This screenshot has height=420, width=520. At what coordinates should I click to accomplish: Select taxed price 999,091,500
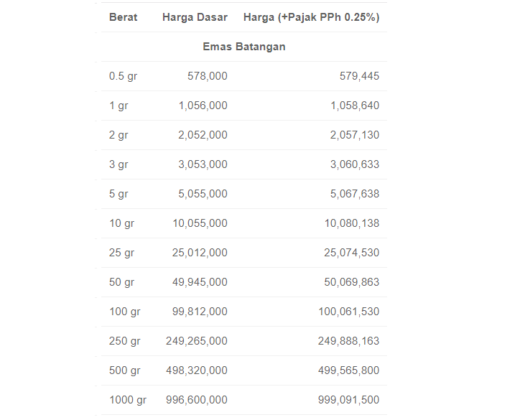(x=348, y=400)
